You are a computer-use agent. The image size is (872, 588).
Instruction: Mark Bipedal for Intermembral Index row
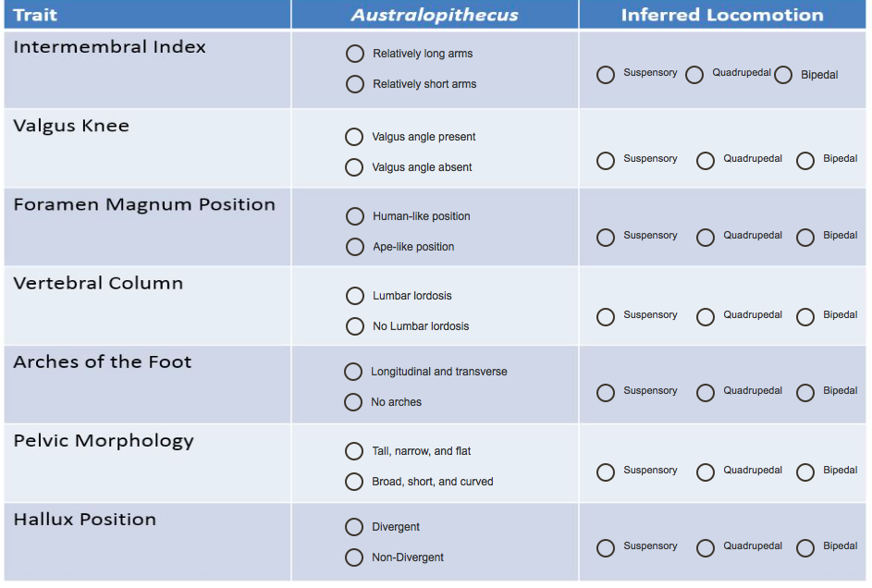tap(783, 75)
